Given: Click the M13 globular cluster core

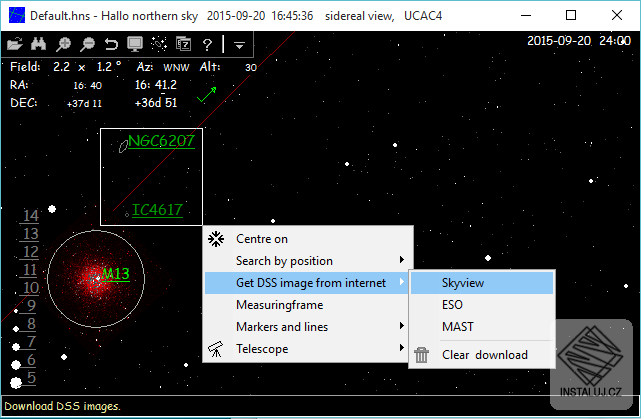Looking at the screenshot, I should 97,278.
